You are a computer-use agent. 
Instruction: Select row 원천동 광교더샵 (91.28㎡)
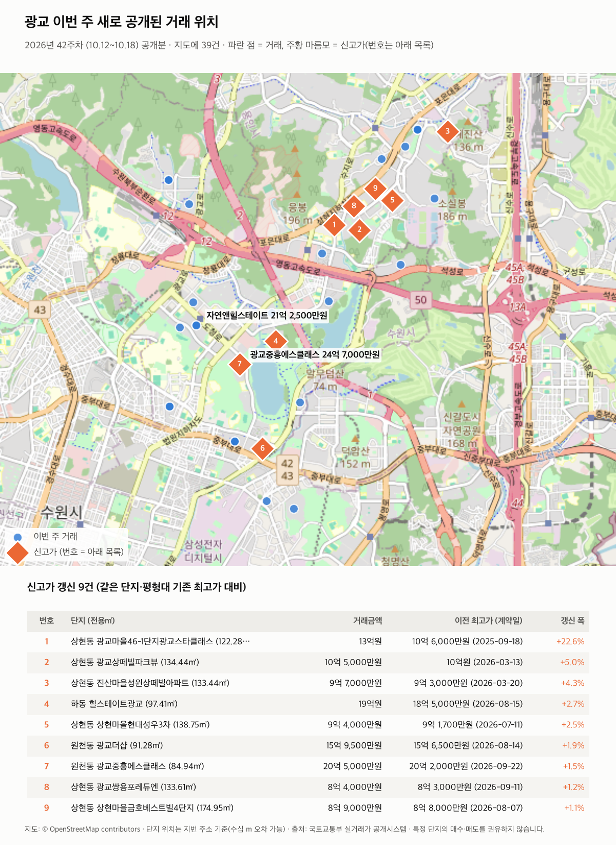coord(308,746)
